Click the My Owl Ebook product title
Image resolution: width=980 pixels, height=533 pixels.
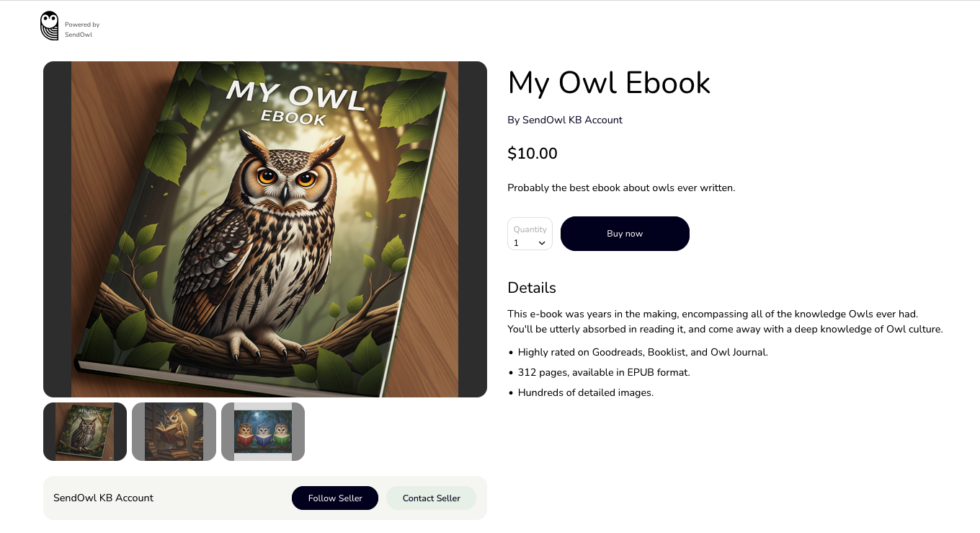tap(609, 83)
